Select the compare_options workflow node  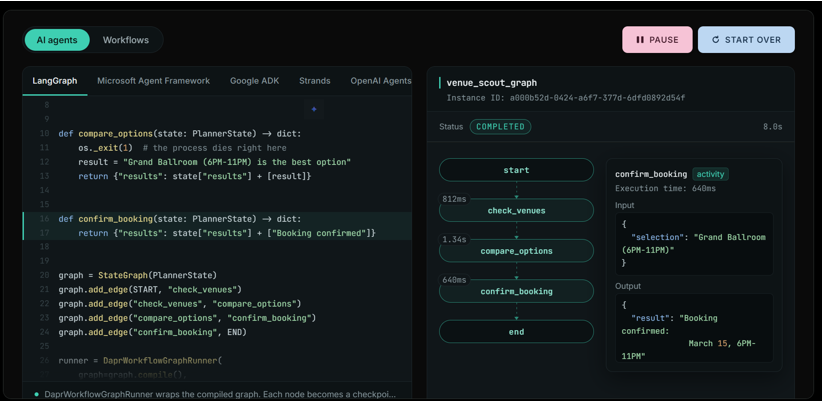coord(516,251)
